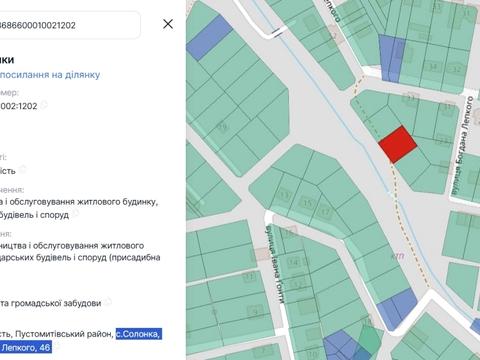Viewport: 480px width, 360px height.
Task: Click house number 17 parcel label
Action: (x=325, y=211)
